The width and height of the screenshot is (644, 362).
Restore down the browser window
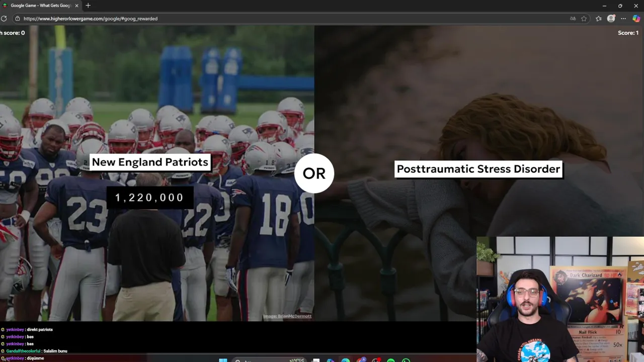click(620, 6)
